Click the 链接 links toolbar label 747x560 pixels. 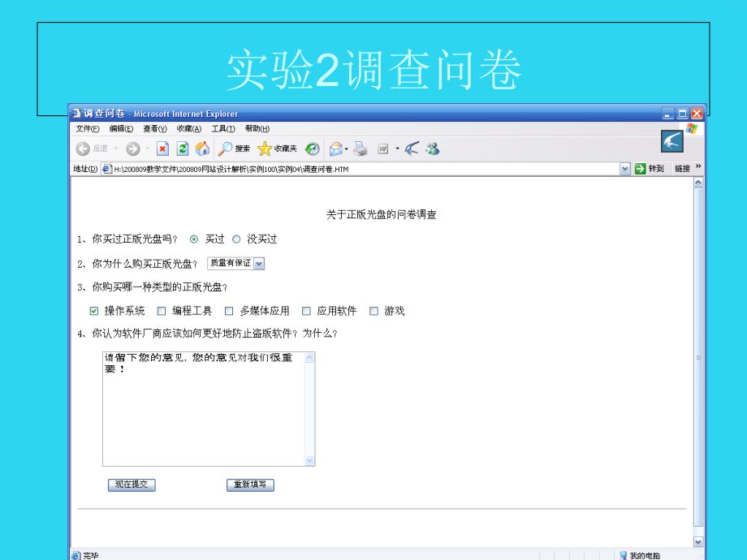(x=682, y=169)
